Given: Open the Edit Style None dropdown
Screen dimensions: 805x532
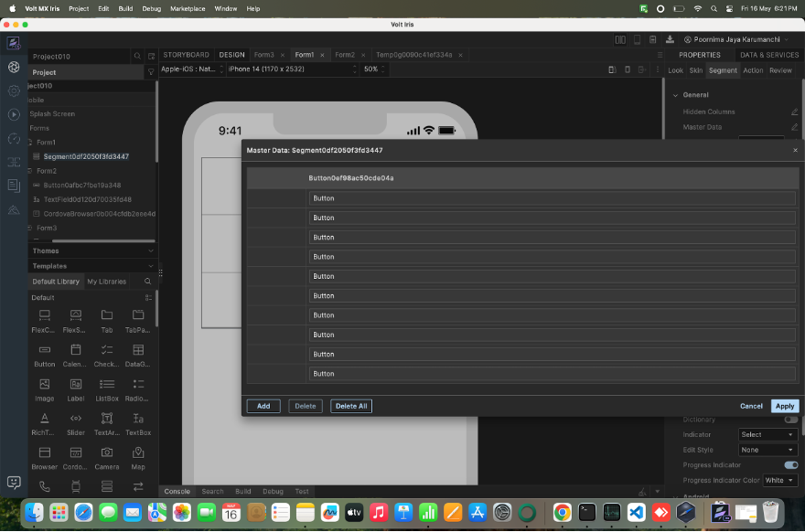Looking at the screenshot, I should 767,450.
